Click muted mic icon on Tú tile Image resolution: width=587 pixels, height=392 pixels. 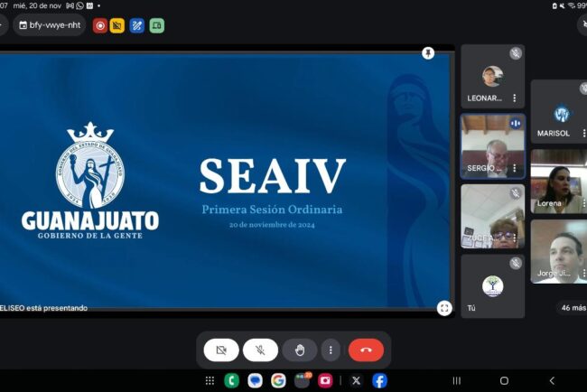pyautogui.click(x=516, y=264)
